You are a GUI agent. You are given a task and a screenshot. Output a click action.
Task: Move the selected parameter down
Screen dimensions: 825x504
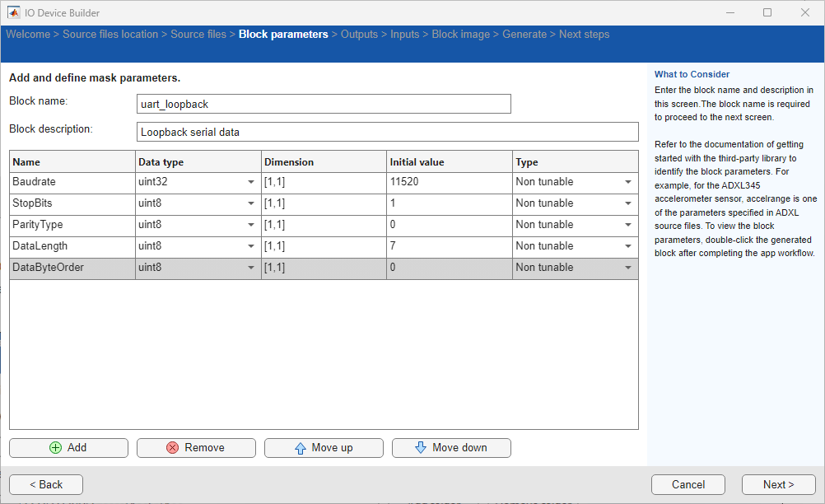point(451,447)
